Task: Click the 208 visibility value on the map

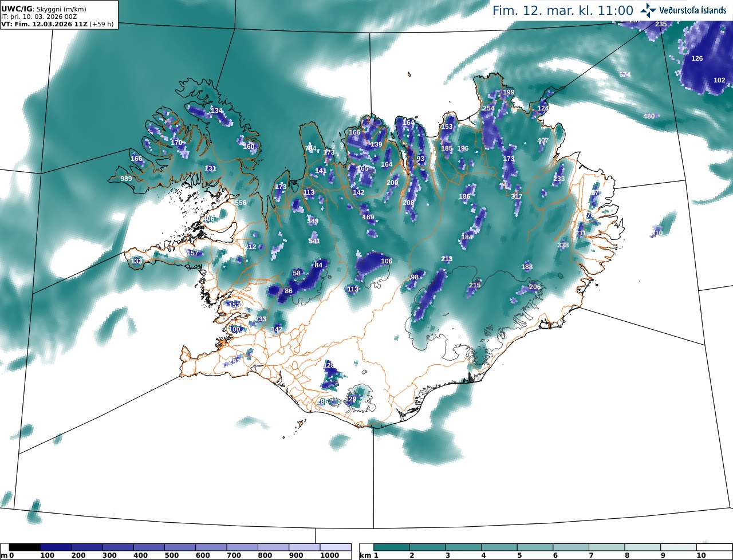Action: tap(408, 203)
